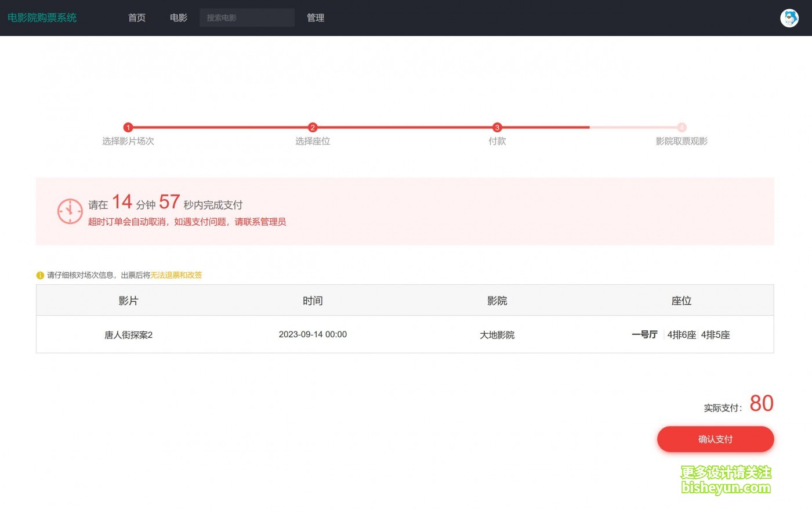Select the movie name 唐人街探案2

click(128, 335)
